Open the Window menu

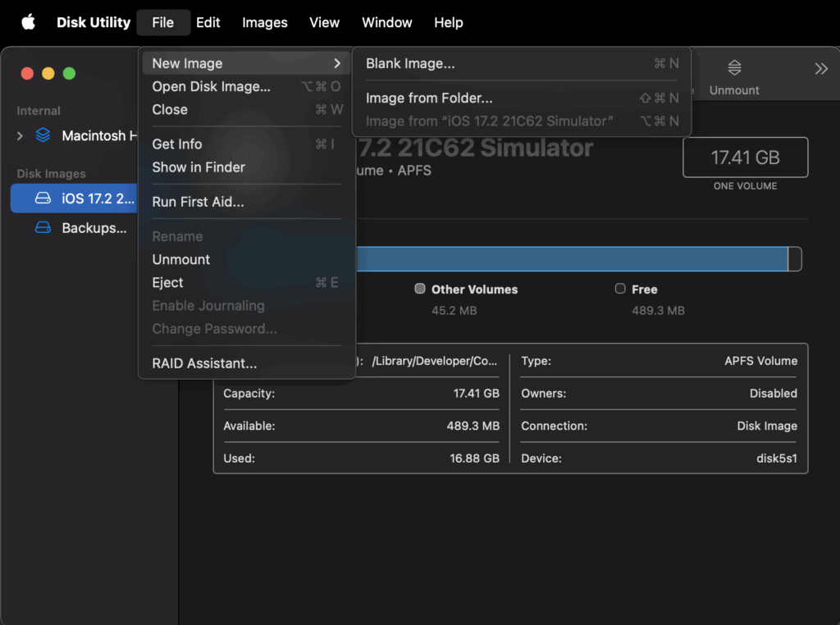(x=387, y=22)
